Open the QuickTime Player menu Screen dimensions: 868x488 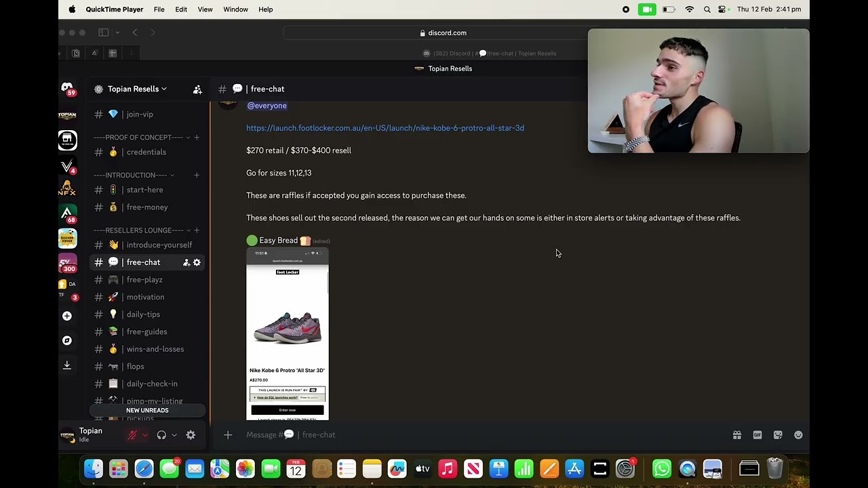[115, 9]
